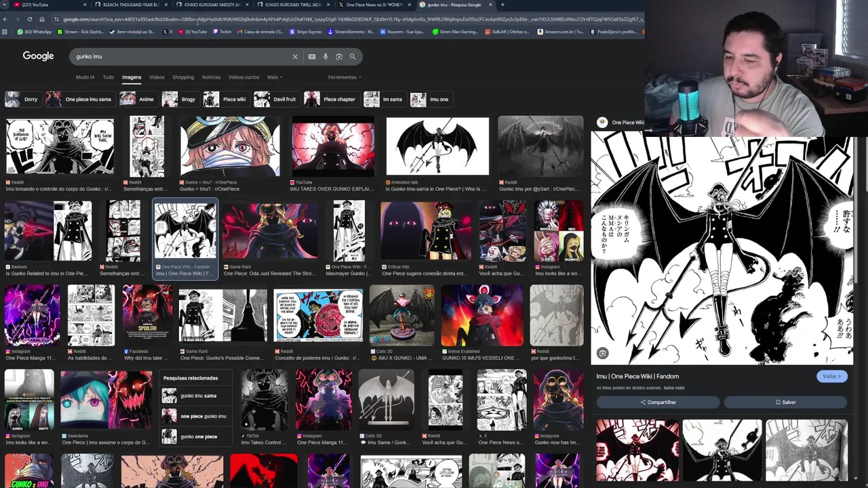Select related search one piece gunko imu
868x488 pixels.
pos(197,416)
